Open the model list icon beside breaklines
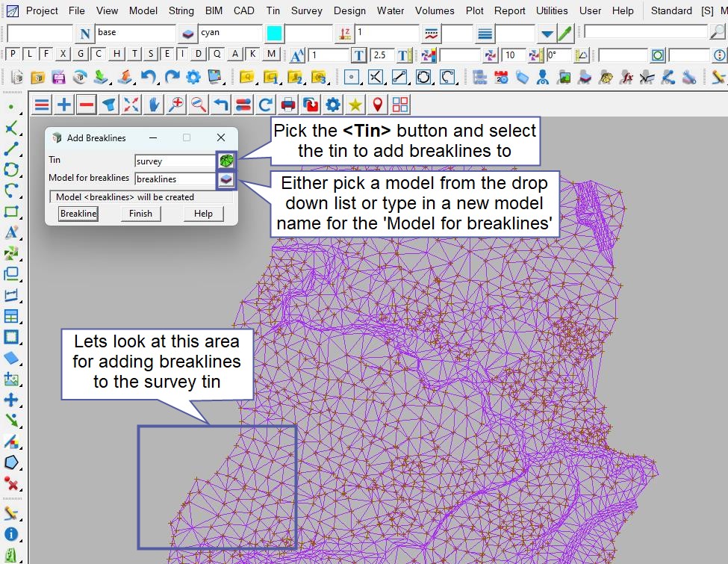728x564 pixels. (226, 179)
